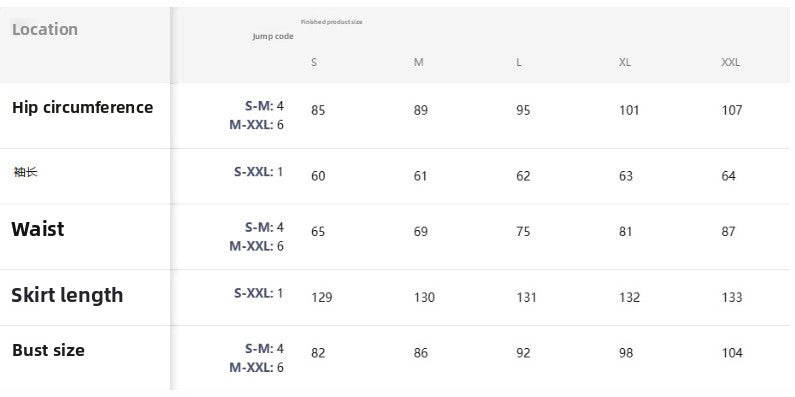Select the M size column header

(x=418, y=62)
